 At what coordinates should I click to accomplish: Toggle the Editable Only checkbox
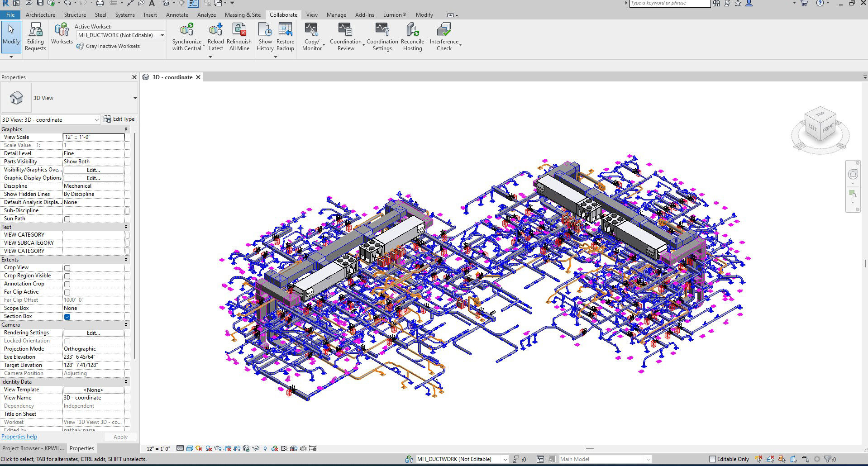click(712, 459)
